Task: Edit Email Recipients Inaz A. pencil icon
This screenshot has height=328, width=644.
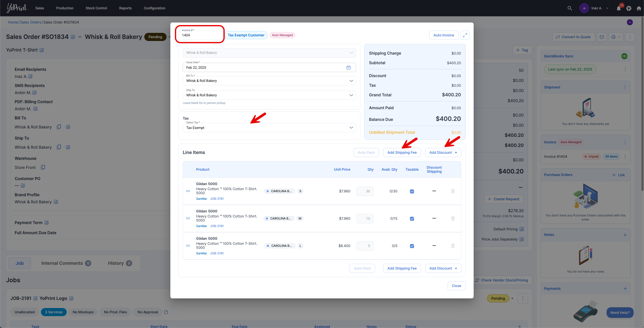Action: 30,76
